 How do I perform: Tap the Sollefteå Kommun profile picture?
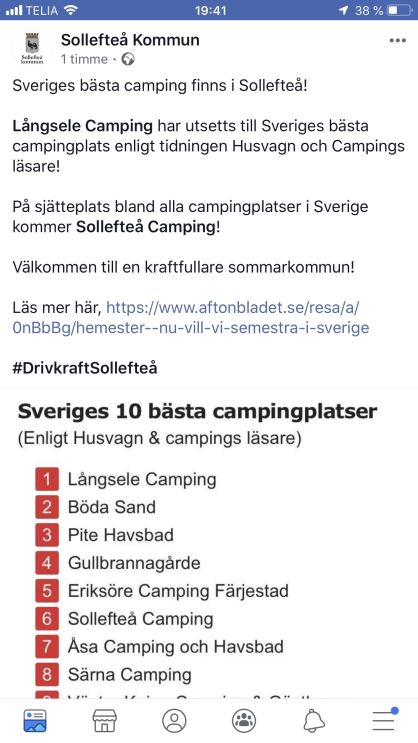click(32, 50)
